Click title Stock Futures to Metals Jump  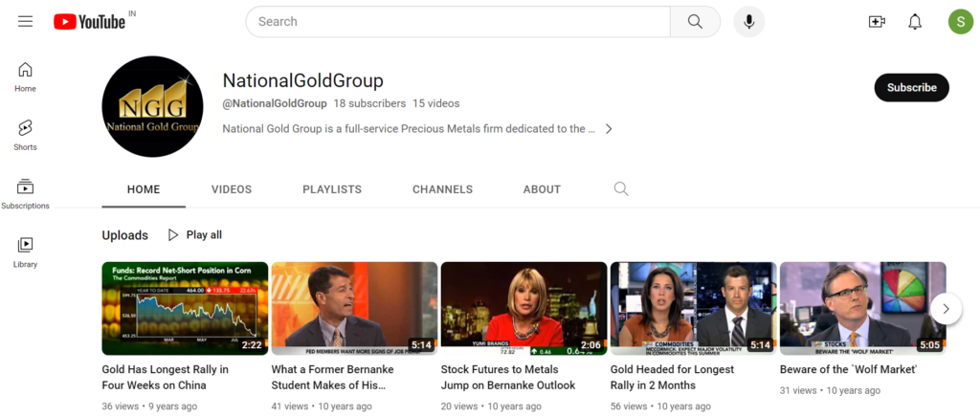tap(508, 377)
